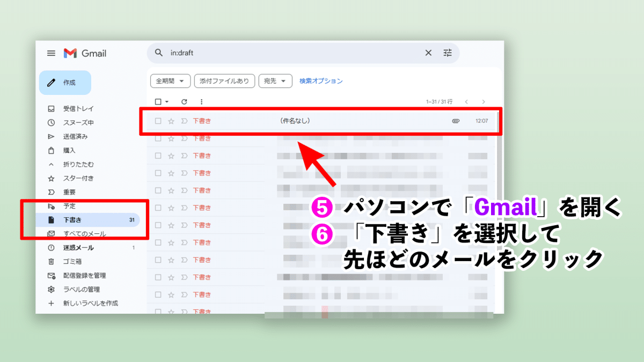
Task: Go to next page of results arrow
Action: 483,101
